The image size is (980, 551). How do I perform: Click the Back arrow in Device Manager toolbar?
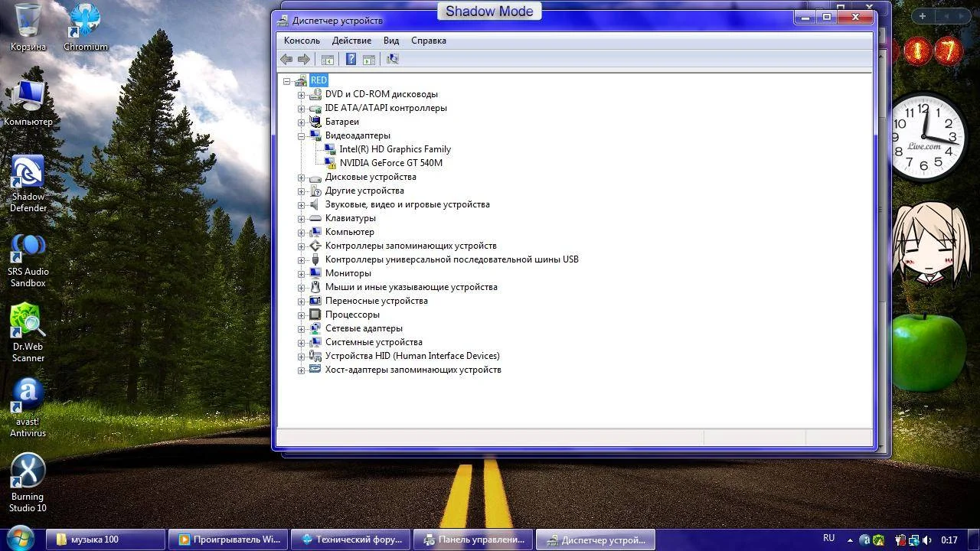coord(286,59)
